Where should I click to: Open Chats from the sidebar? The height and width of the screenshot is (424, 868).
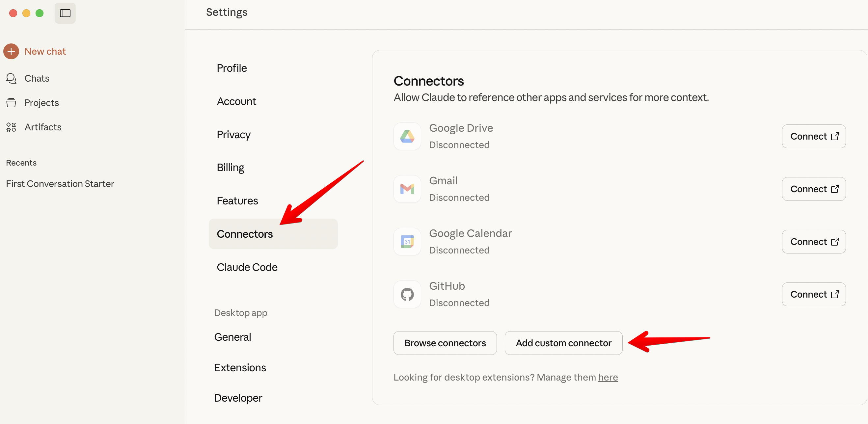[x=37, y=78]
